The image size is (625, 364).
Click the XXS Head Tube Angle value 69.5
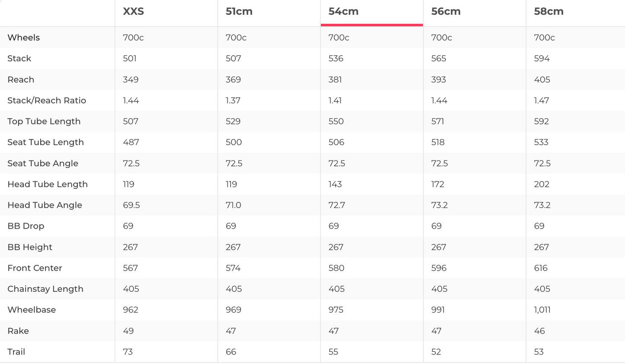click(x=131, y=205)
